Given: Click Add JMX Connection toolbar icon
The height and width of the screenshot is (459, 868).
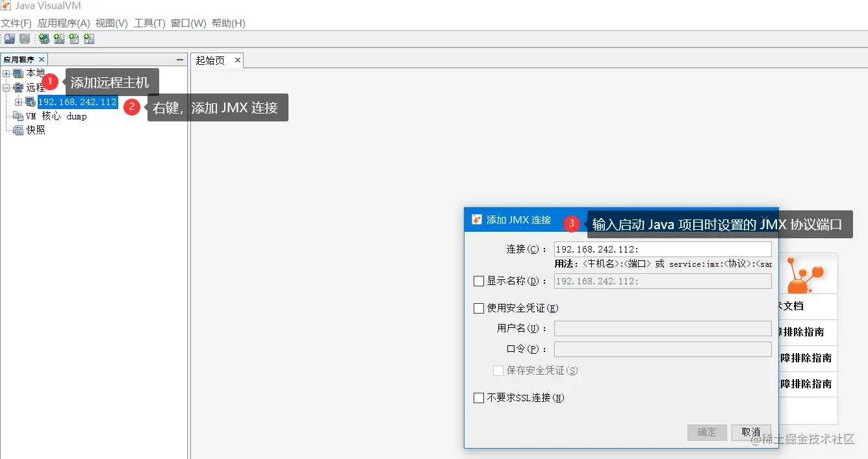Looking at the screenshot, I should click(59, 39).
